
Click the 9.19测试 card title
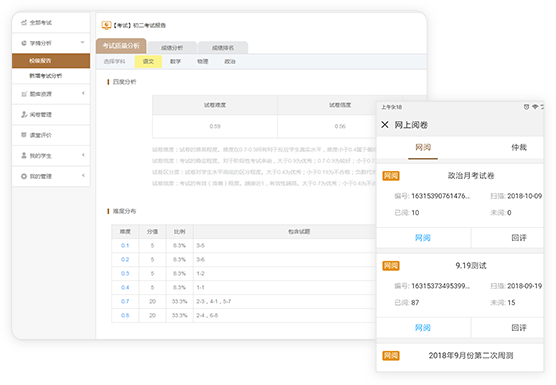(471, 266)
